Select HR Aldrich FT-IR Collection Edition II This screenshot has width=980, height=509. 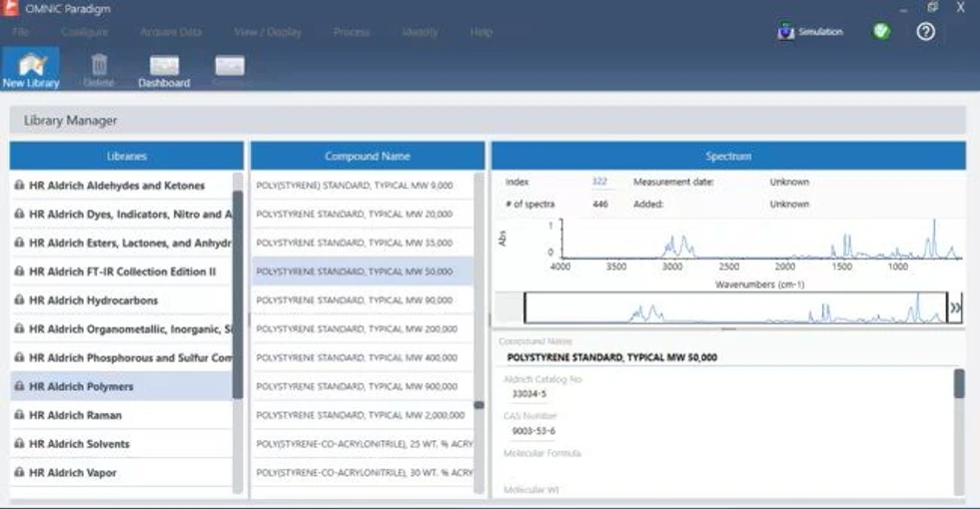coord(121,271)
